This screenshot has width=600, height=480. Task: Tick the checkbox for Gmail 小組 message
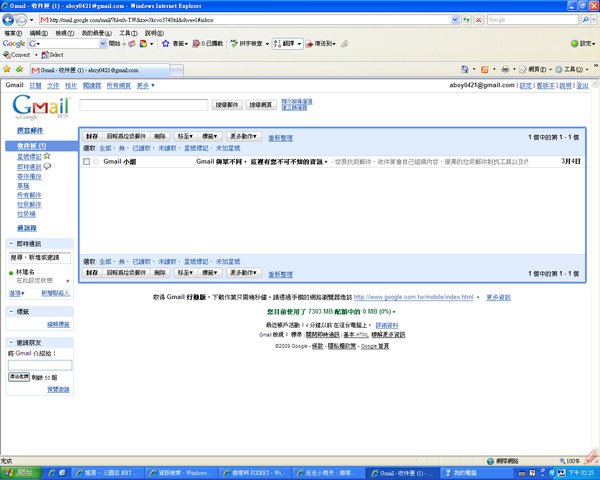[86, 162]
